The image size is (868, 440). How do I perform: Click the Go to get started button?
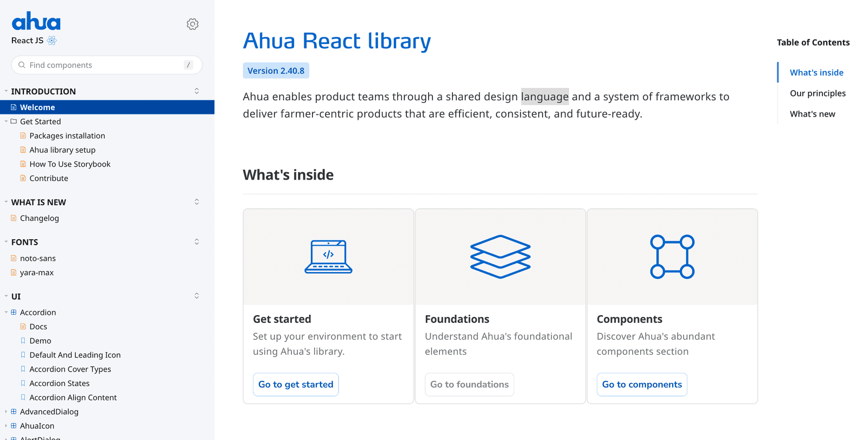pos(296,385)
